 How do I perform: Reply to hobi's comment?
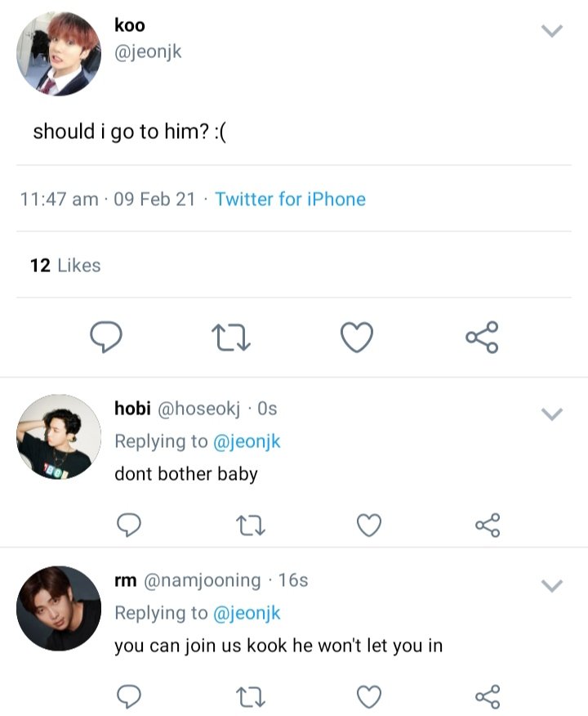[x=129, y=525]
